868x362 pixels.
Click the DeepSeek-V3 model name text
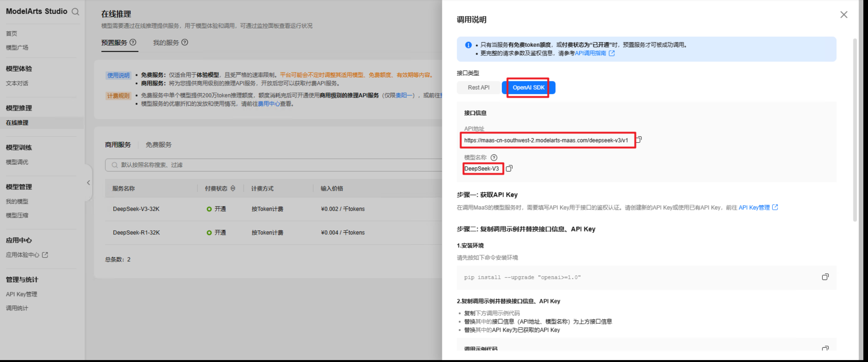coord(481,168)
